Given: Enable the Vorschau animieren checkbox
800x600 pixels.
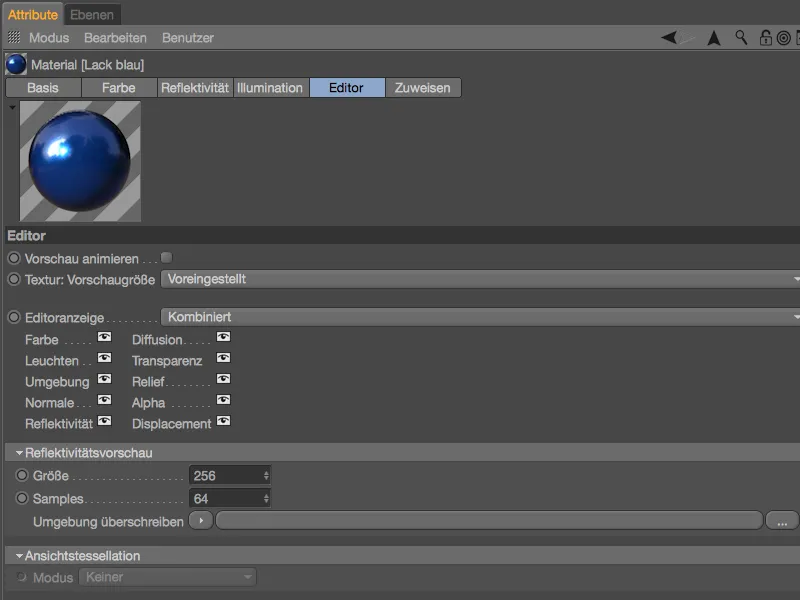Looking at the screenshot, I should 164,257.
